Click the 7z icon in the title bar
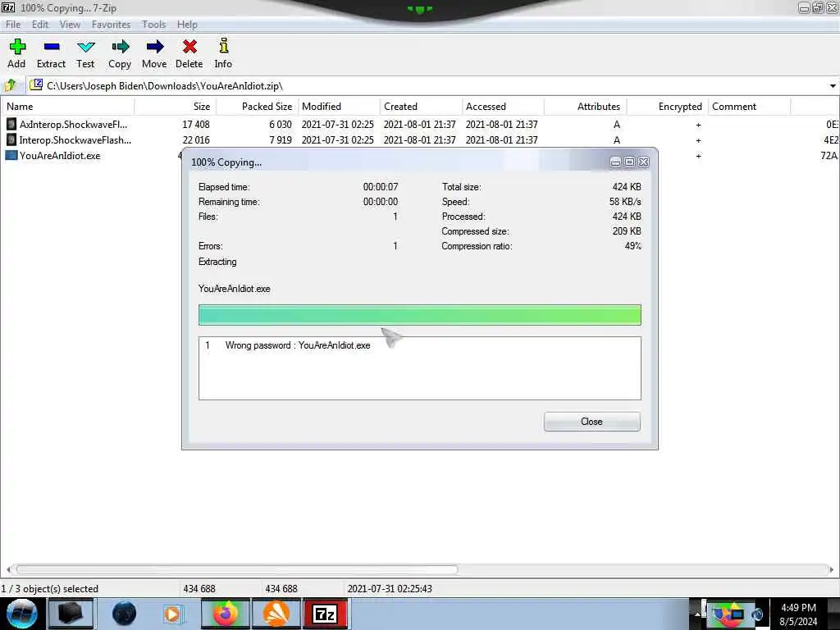The image size is (840, 630). pyautogui.click(x=8, y=7)
